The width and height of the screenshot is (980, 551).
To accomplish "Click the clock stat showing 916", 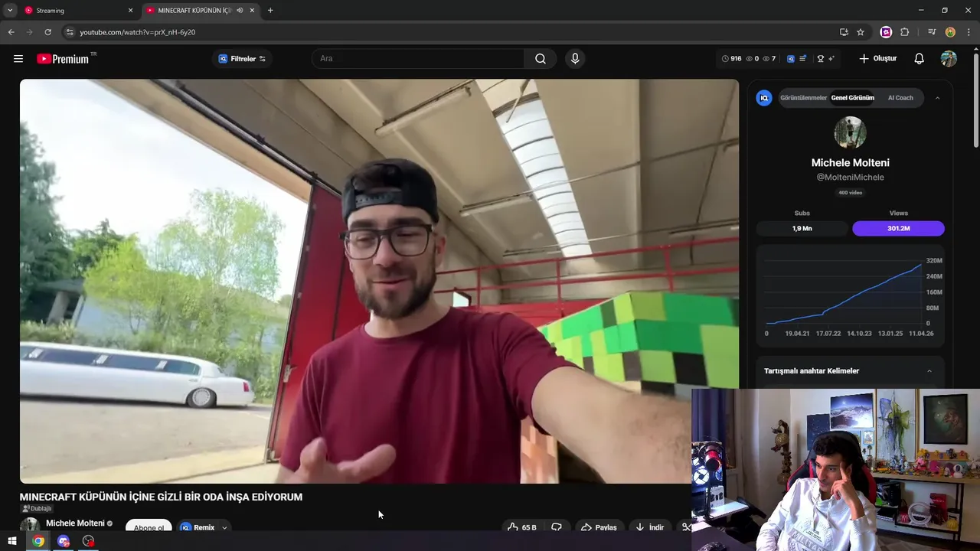I will tap(732, 59).
